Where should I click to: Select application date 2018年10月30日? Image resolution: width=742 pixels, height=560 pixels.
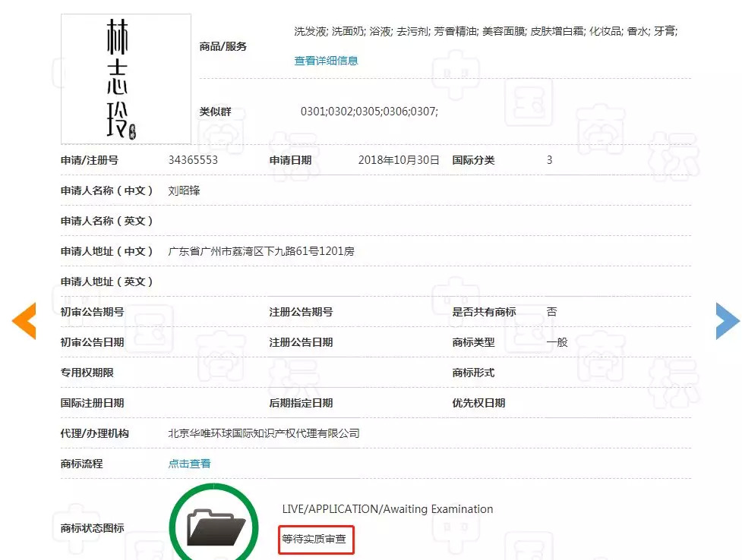tap(399, 160)
